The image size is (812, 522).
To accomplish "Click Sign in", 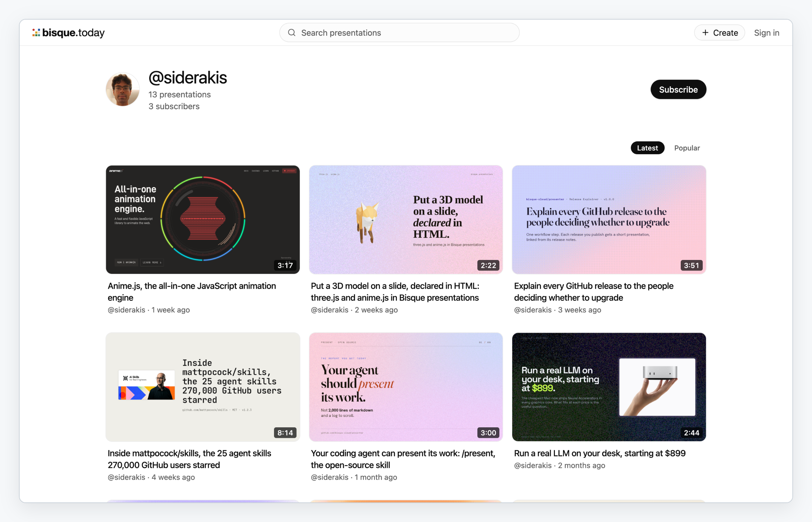I will pos(767,32).
